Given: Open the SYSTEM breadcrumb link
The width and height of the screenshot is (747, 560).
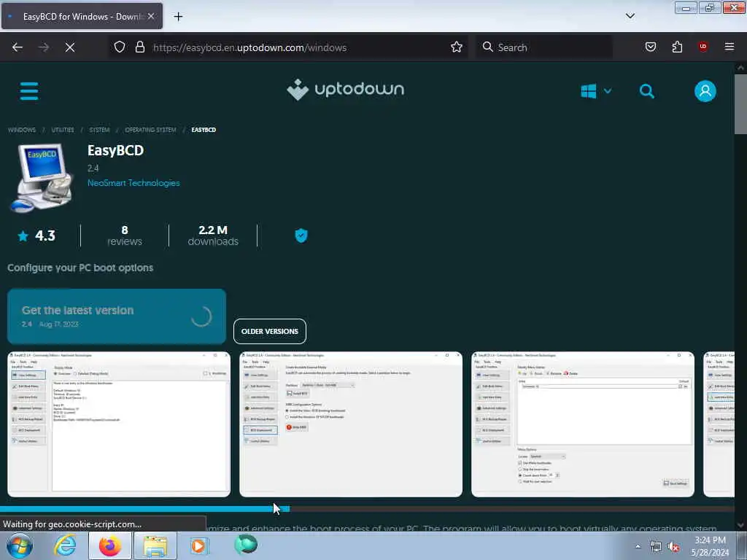Looking at the screenshot, I should pyautogui.click(x=99, y=130).
